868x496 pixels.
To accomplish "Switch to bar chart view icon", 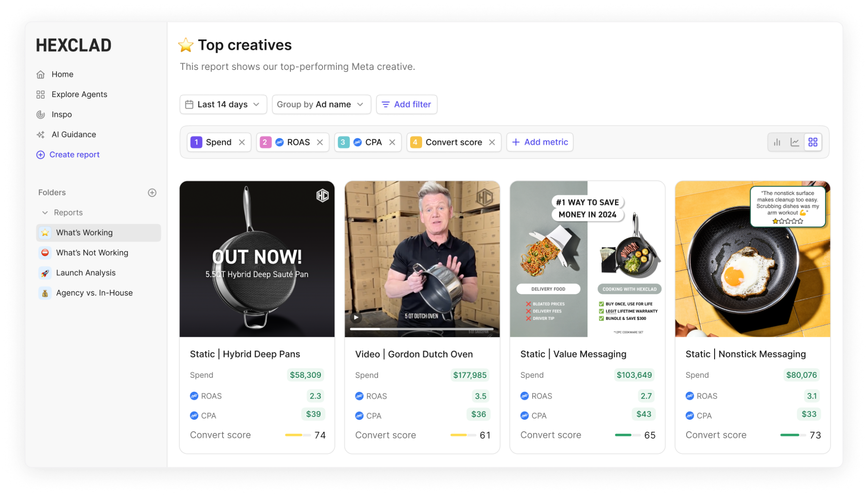I will [x=777, y=142].
